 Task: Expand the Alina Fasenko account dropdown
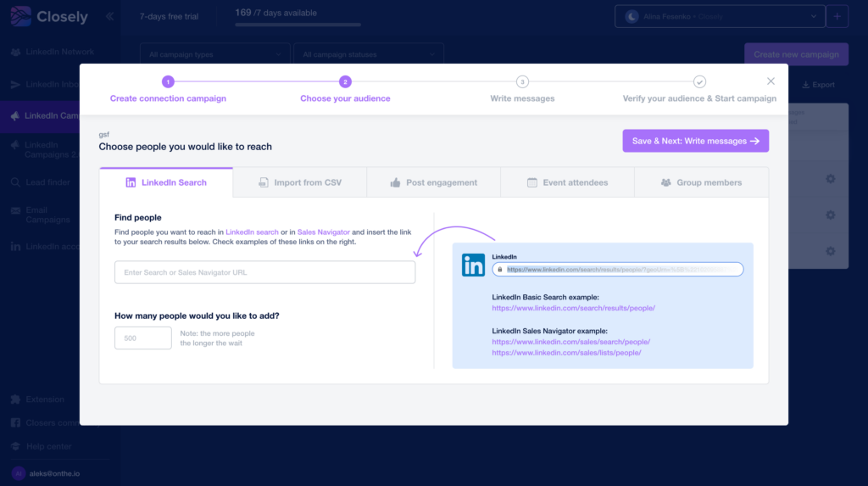(x=720, y=16)
